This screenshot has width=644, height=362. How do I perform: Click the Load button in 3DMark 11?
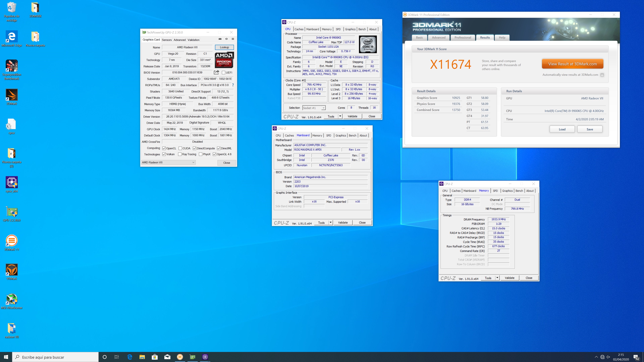click(x=562, y=129)
